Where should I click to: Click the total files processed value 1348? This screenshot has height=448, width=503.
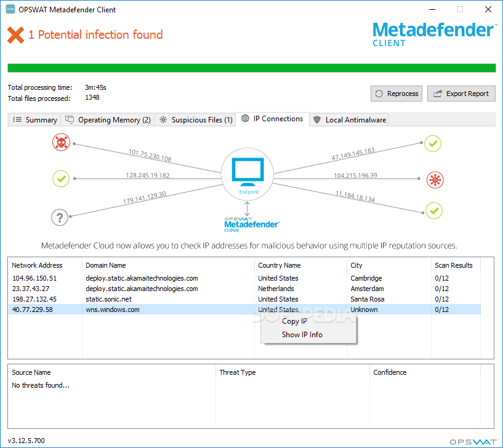(92, 97)
